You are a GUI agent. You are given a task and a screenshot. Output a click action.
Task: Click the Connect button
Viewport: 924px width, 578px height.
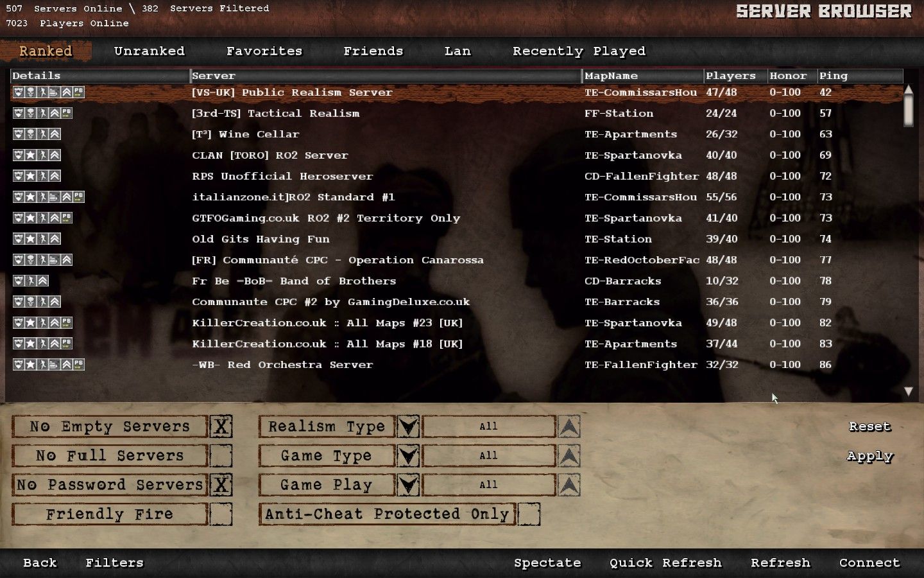pyautogui.click(x=869, y=563)
